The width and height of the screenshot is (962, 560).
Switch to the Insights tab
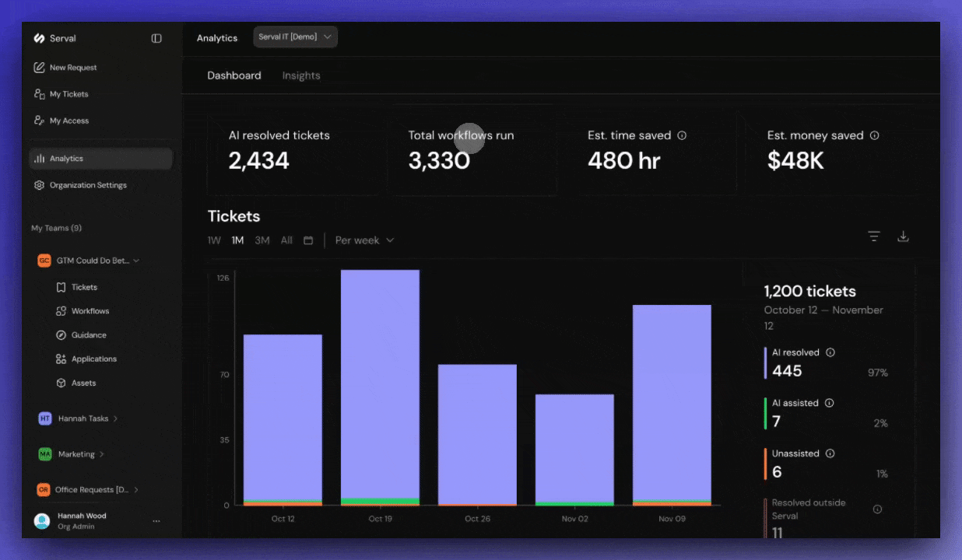coord(301,75)
